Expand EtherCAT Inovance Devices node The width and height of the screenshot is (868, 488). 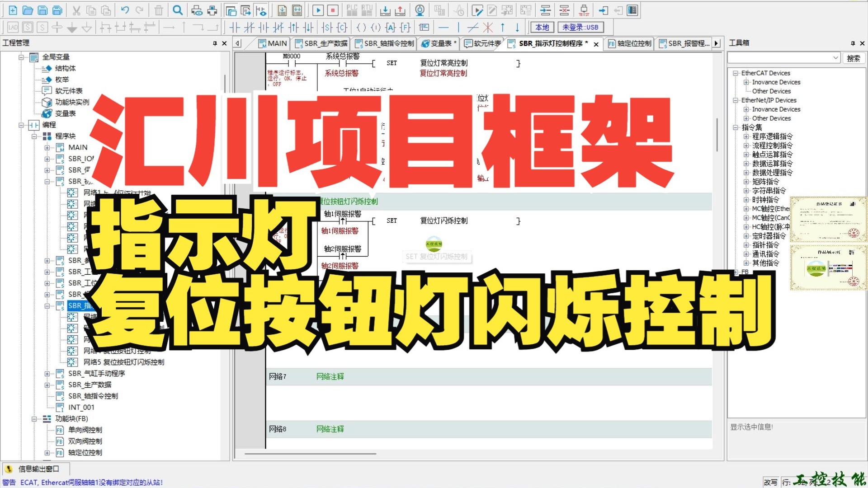pyautogui.click(x=746, y=82)
